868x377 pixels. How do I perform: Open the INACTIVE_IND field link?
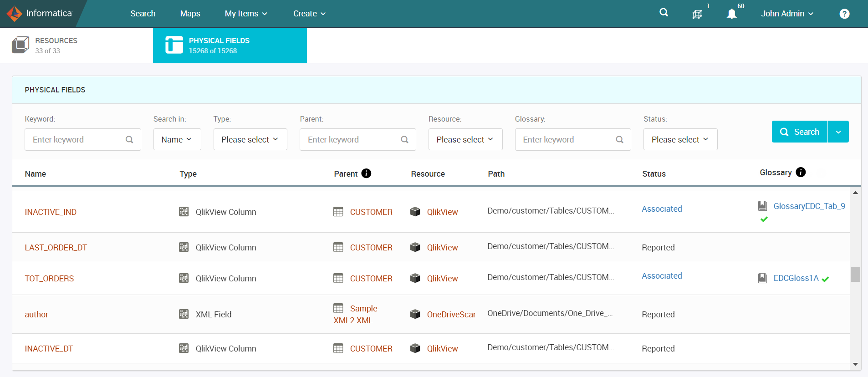[x=51, y=212]
